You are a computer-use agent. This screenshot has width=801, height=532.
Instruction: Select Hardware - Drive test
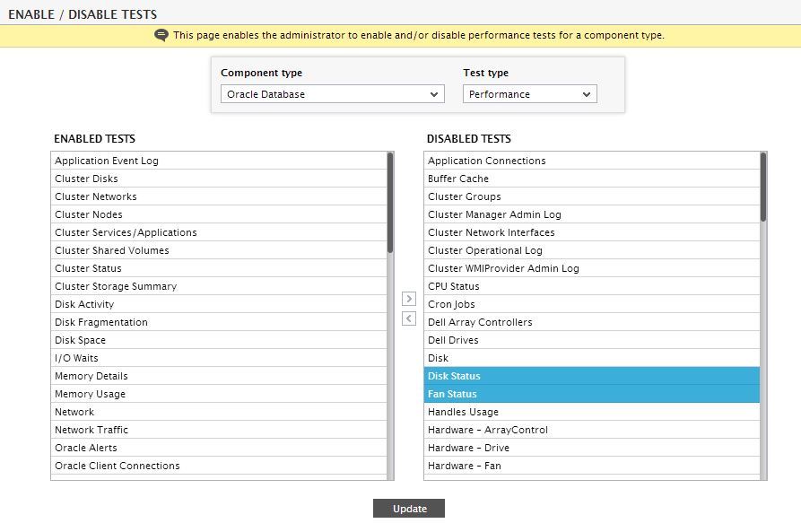click(x=592, y=447)
